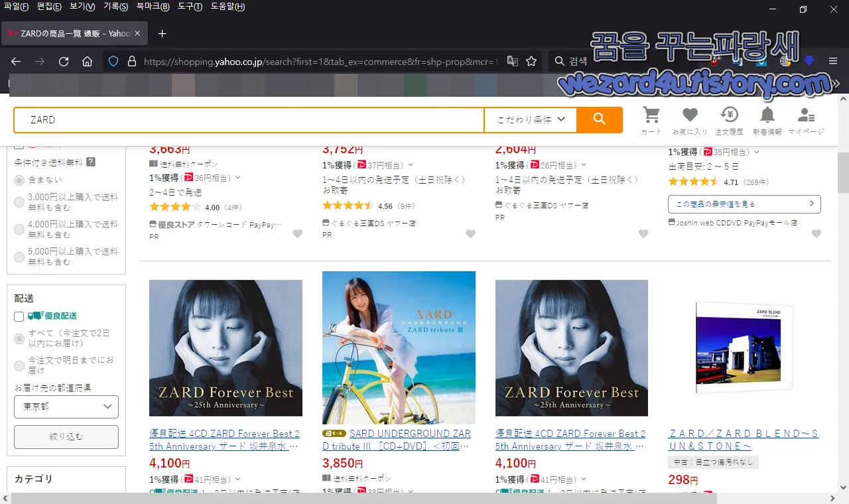The width and height of the screenshot is (849, 504).
Task: Open the 파일(F) menu
Action: point(16,7)
